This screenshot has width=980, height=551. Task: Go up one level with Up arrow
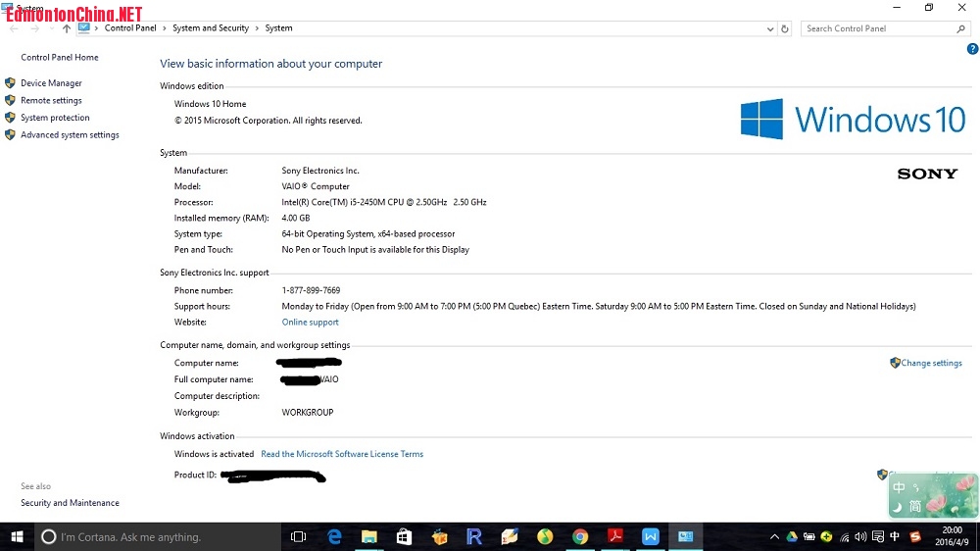67,29
